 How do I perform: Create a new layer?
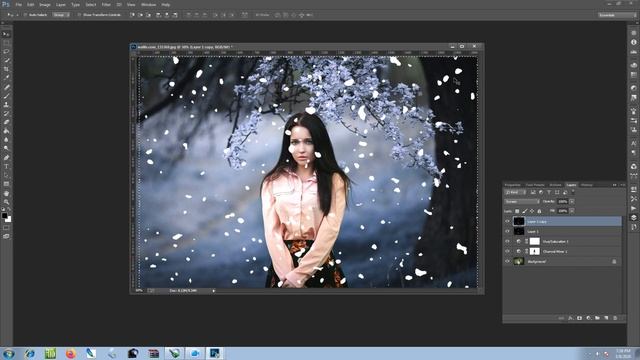tap(606, 318)
